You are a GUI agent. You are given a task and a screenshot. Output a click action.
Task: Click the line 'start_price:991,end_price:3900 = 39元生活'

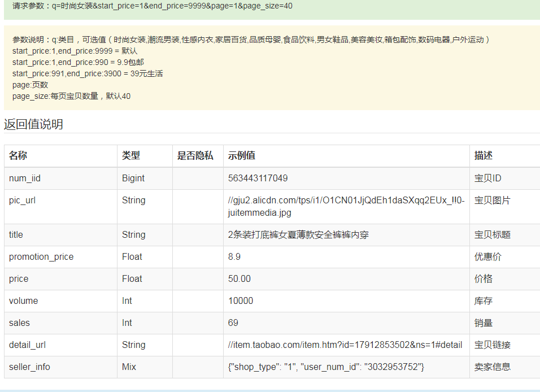[x=88, y=74]
